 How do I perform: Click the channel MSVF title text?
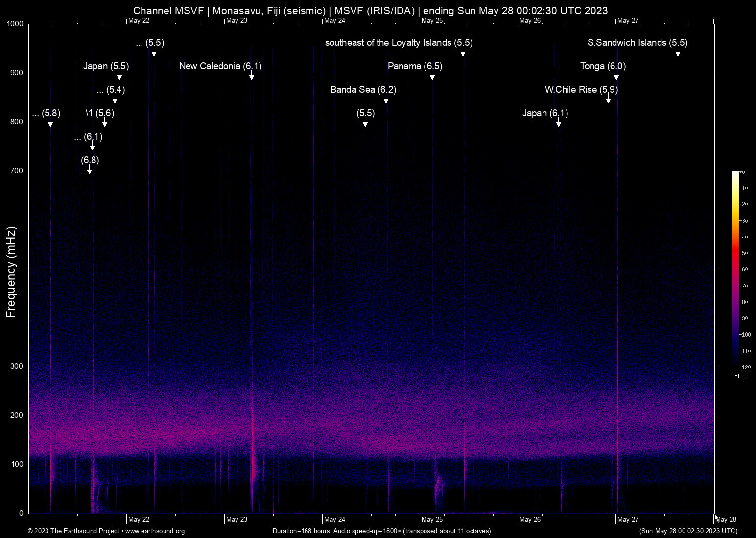(371, 10)
